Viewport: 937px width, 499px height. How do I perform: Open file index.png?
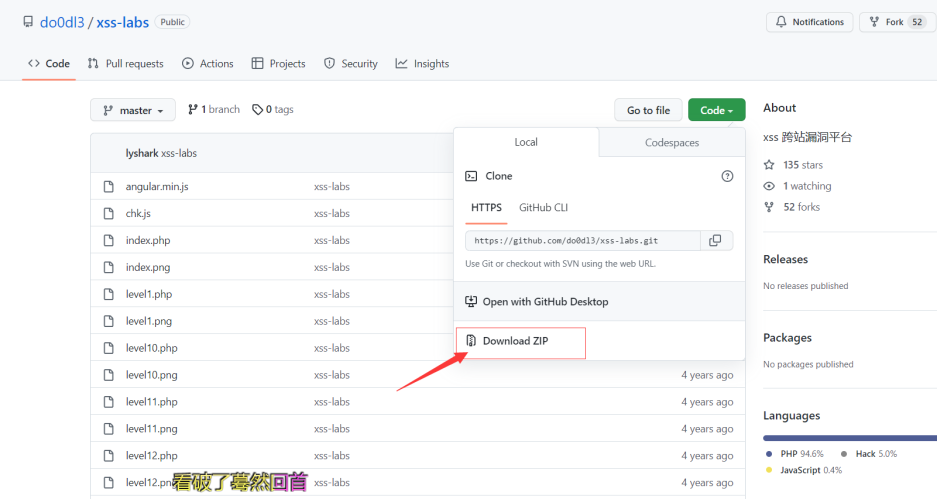(148, 267)
